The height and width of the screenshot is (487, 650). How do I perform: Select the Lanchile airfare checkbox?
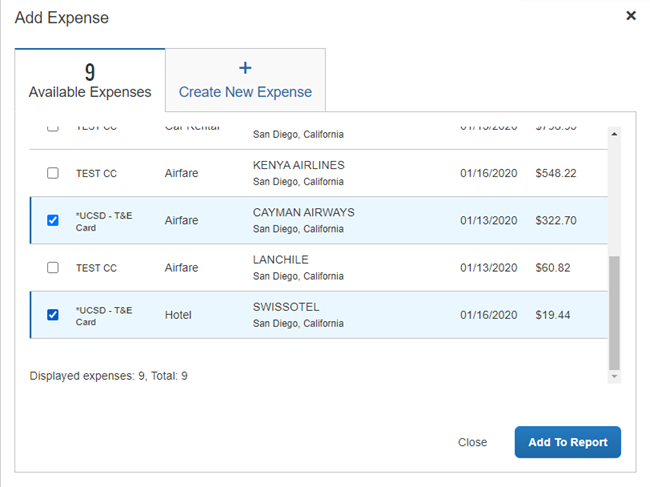[x=53, y=268]
